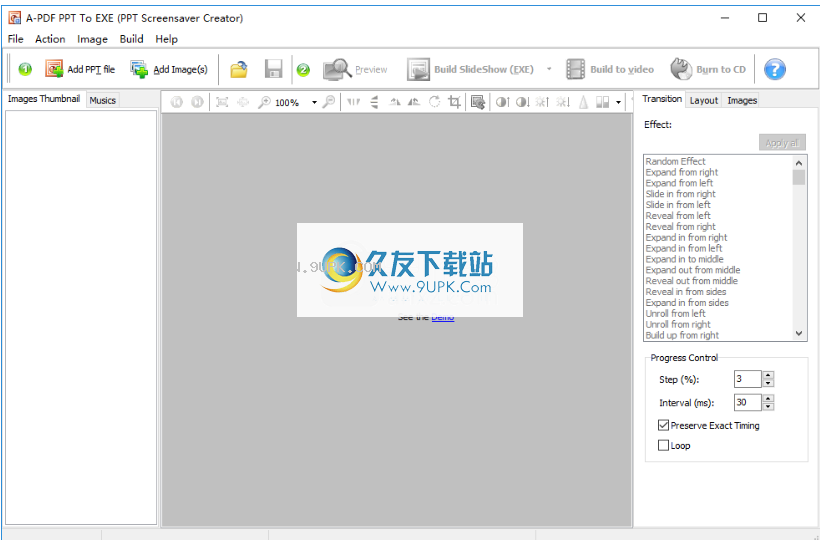Select the Transition tab
Image resolution: width=820 pixels, height=540 pixels.
click(662, 99)
